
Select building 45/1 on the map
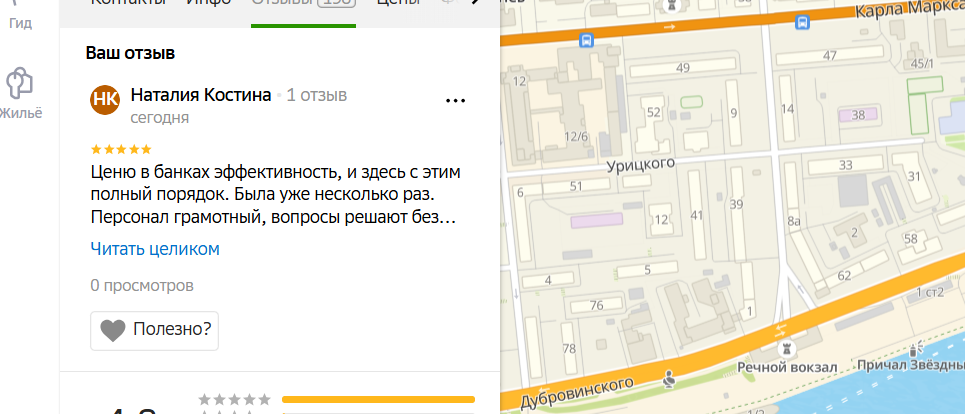coord(922,63)
